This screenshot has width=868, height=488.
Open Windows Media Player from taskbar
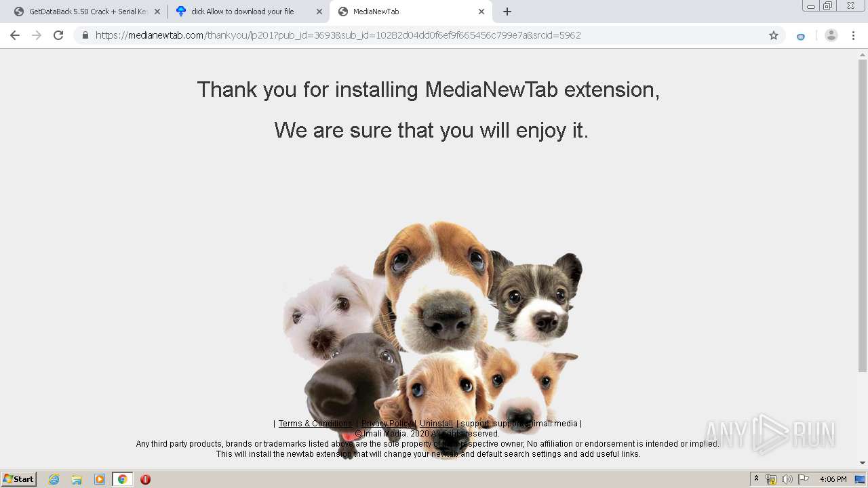click(100, 479)
